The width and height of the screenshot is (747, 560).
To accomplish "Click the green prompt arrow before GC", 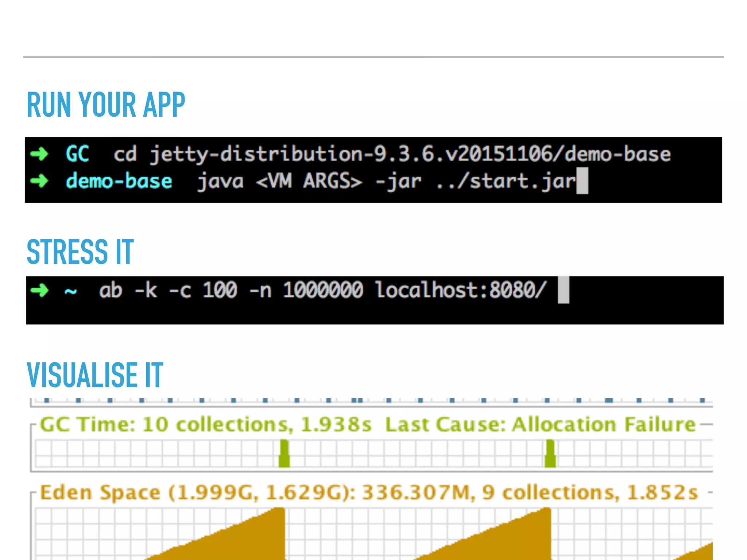I will pos(39,154).
